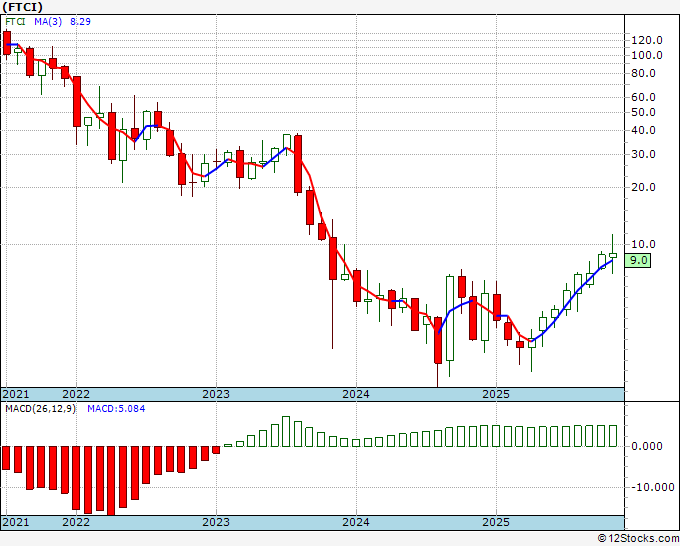Click the 120.0 price axis label
This screenshot has height=546, width=680.
click(647, 40)
